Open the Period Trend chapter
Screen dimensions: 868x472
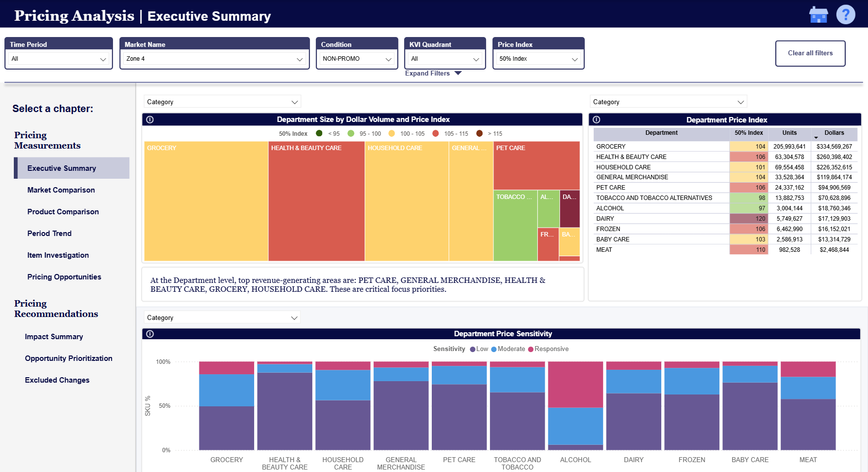tap(49, 234)
